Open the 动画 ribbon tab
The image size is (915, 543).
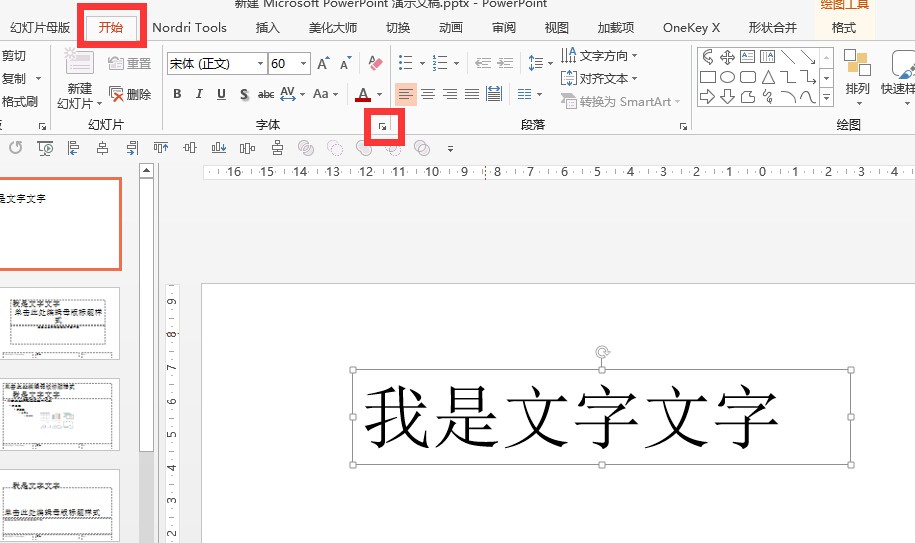coord(450,27)
